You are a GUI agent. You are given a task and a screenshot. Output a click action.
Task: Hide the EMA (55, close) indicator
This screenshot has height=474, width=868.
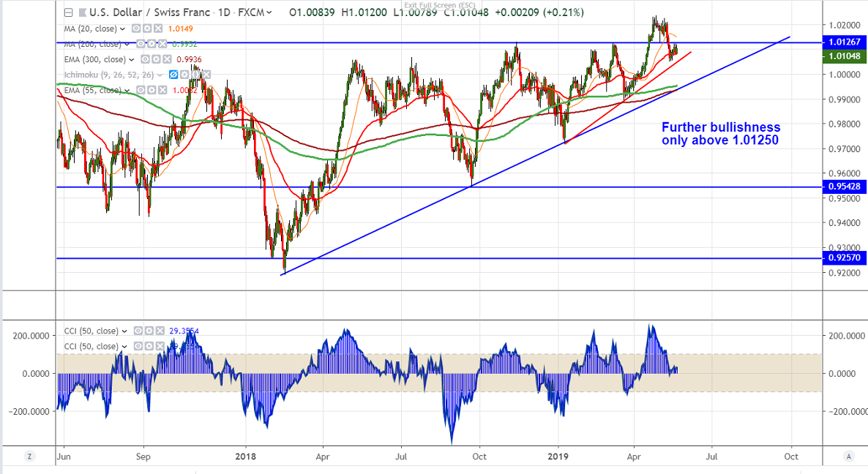[141, 90]
